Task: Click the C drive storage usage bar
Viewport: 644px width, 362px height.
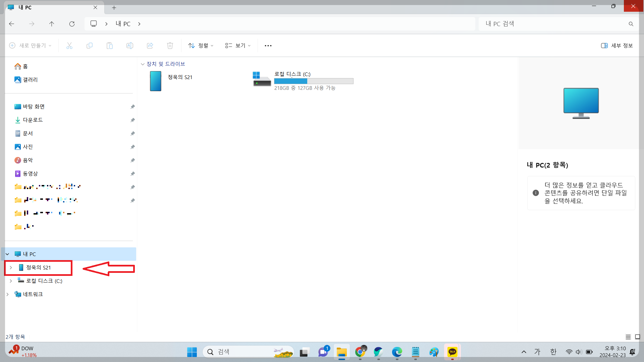Action: [314, 81]
